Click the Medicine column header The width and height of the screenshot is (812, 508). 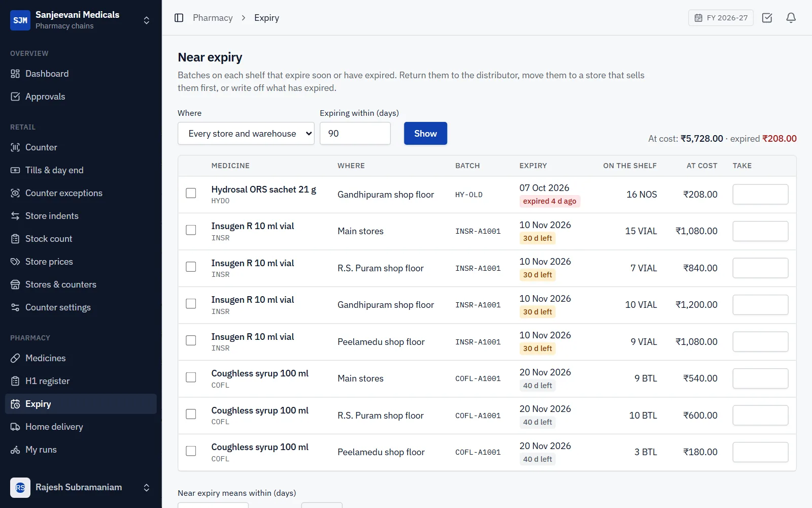[230, 166]
